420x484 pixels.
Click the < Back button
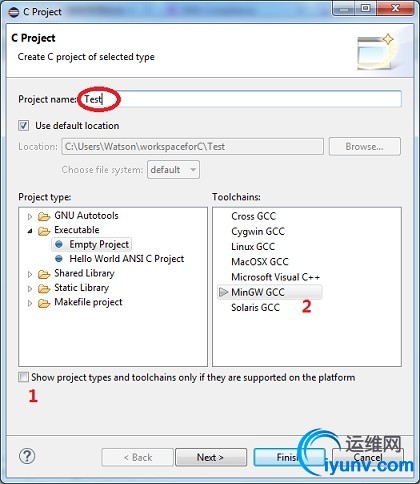point(137,457)
